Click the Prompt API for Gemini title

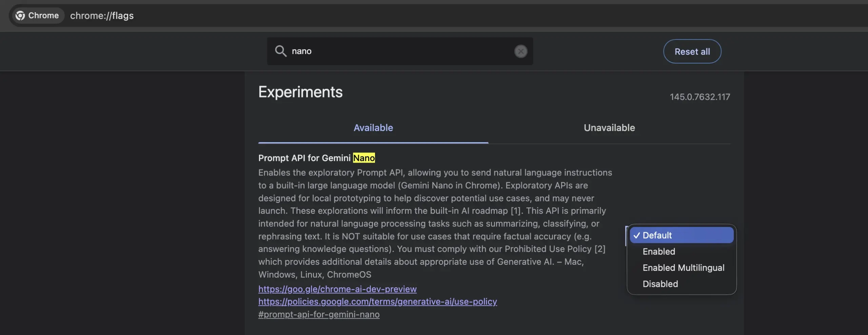point(304,158)
